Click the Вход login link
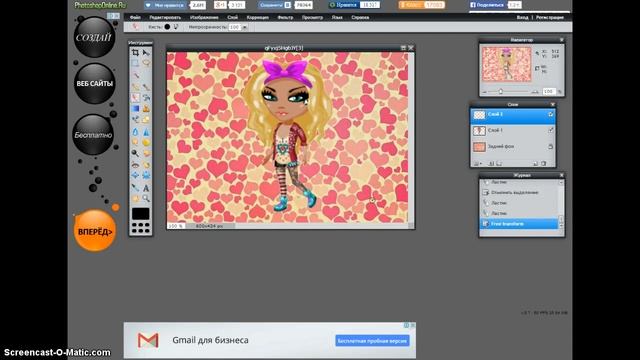Screen dimensions: 640x360 coord(522,18)
